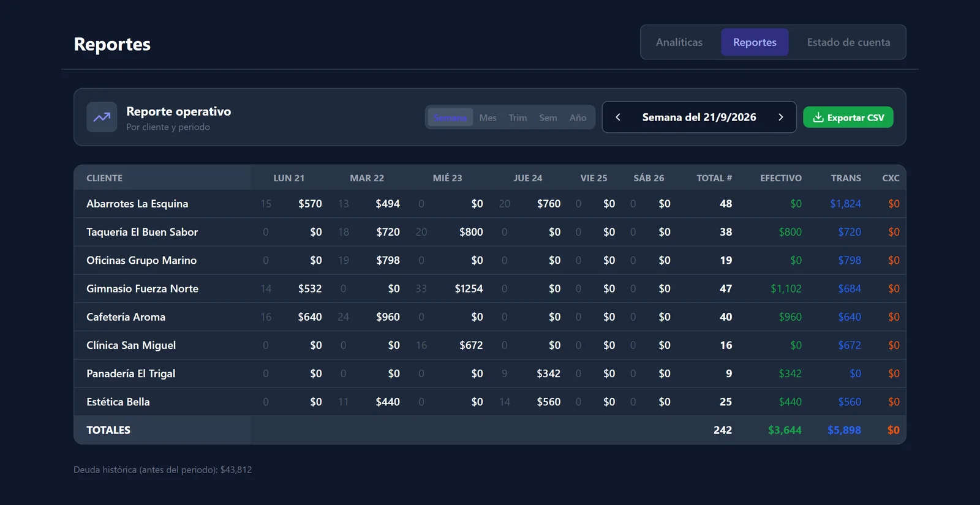
Task: Click the 242 grand total count
Action: pyautogui.click(x=723, y=430)
